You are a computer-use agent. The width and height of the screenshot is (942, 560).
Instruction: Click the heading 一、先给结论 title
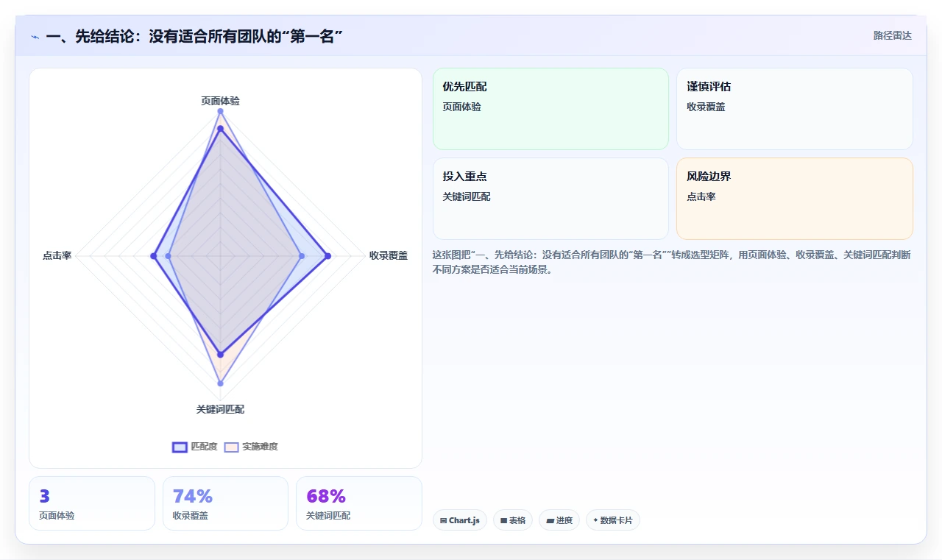(195, 36)
